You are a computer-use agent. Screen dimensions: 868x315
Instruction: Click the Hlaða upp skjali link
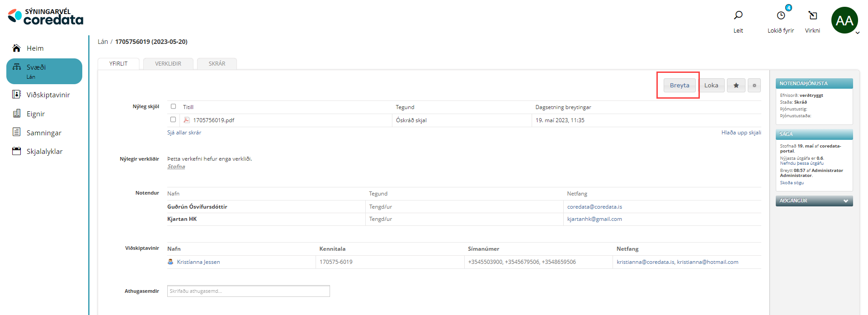click(x=741, y=133)
